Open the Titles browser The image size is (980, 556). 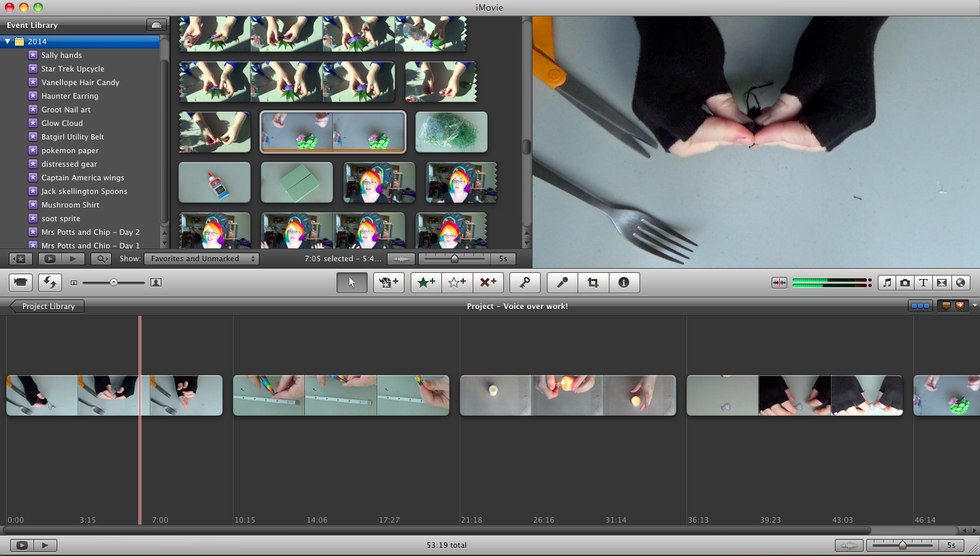pyautogui.click(x=923, y=282)
